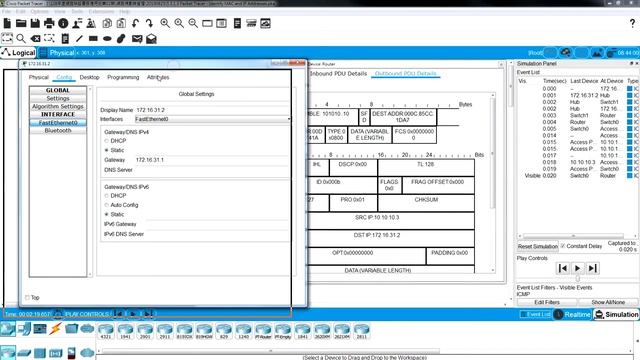Open the Config tab in device window
Screen dimensions: 640x360
point(64,77)
